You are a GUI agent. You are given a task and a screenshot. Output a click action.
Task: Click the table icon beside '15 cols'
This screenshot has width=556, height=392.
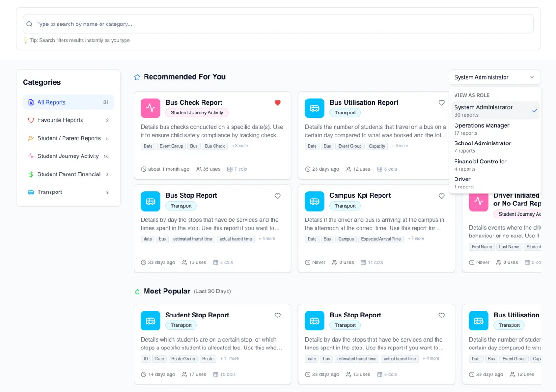point(215,374)
